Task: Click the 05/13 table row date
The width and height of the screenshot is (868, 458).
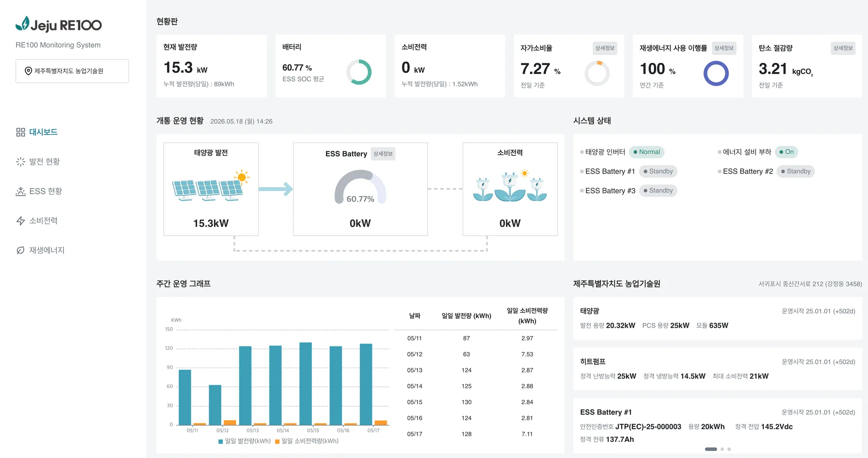Action: pyautogui.click(x=414, y=370)
